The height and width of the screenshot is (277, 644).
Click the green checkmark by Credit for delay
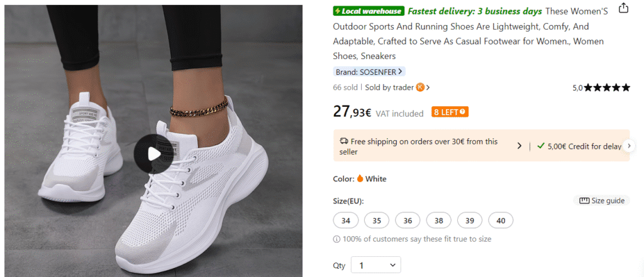[540, 146]
